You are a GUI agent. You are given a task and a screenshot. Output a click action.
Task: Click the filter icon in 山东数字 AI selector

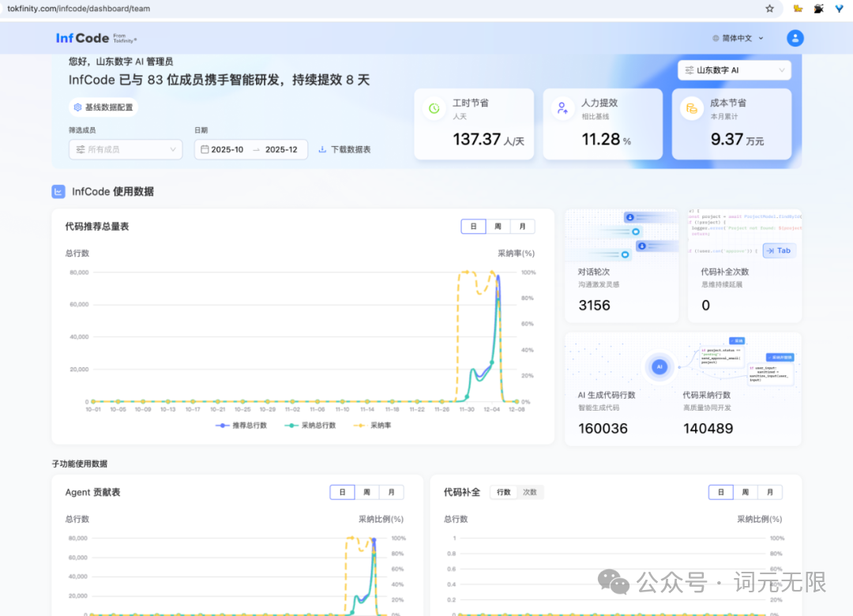(690, 70)
